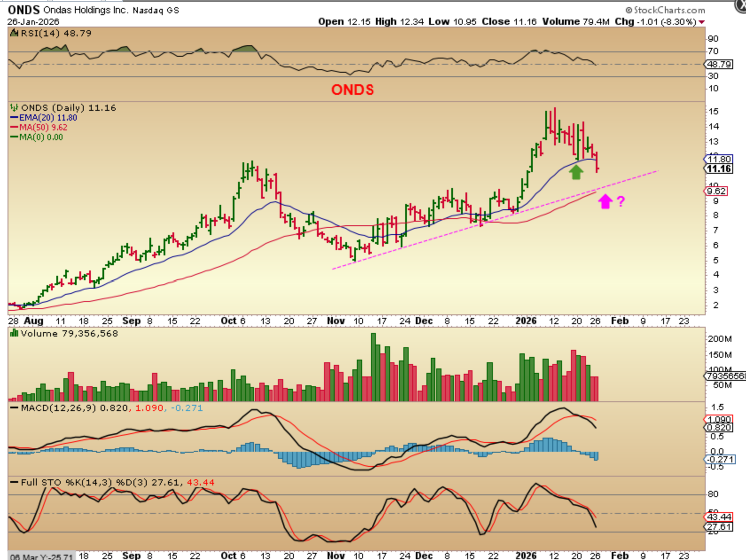
Task: Click 'Aug' on the price chart date axis
Action: (33, 321)
